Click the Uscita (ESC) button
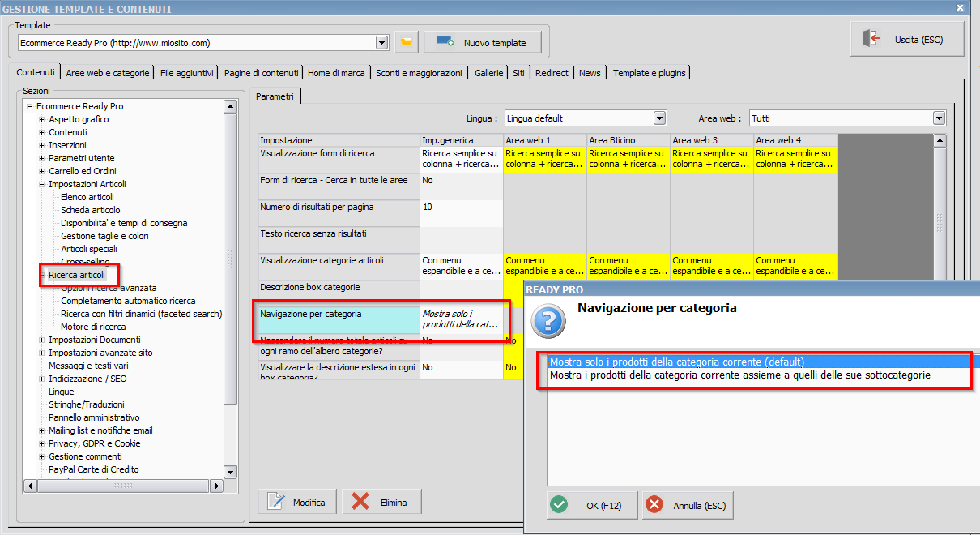 pyautogui.click(x=907, y=39)
